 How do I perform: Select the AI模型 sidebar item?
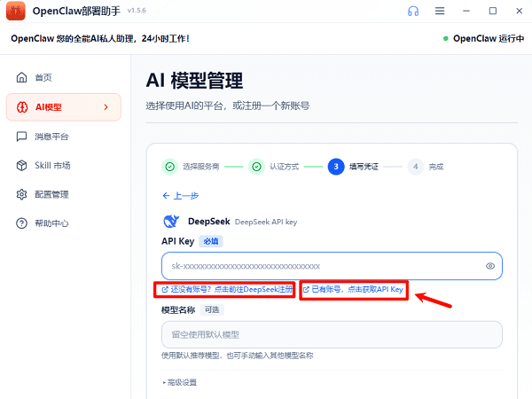pos(64,107)
